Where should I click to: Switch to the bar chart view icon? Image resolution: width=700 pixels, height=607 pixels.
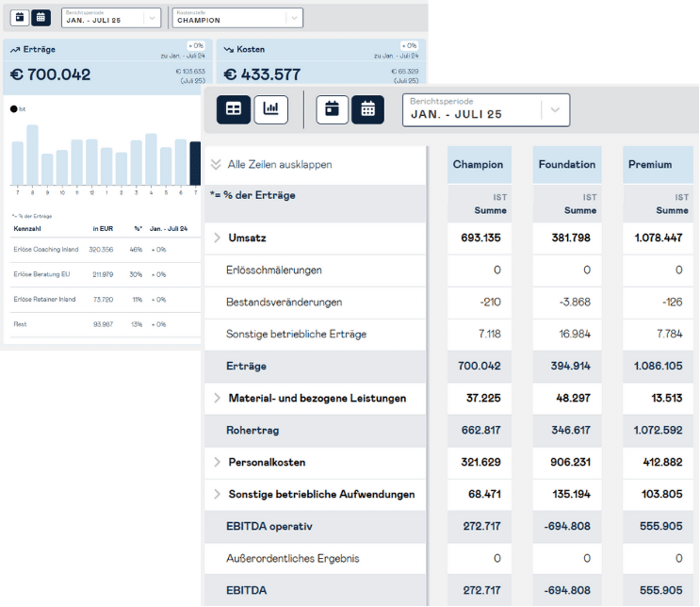(x=271, y=109)
